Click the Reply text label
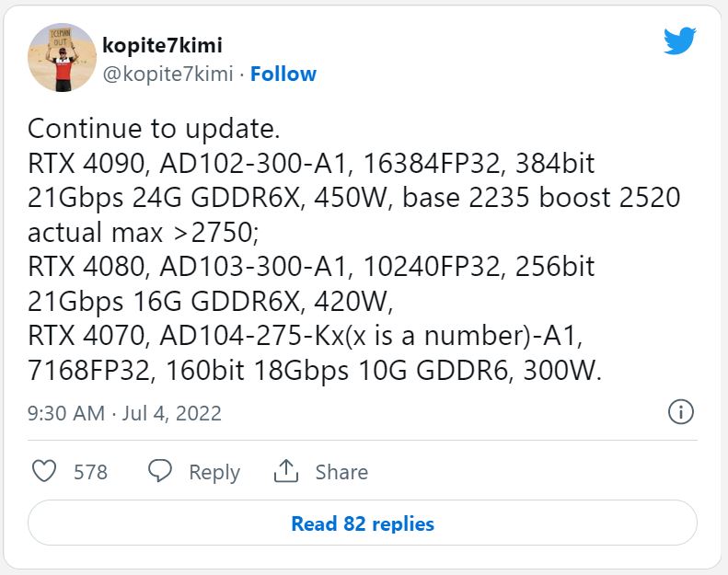The image size is (728, 575). click(x=214, y=472)
